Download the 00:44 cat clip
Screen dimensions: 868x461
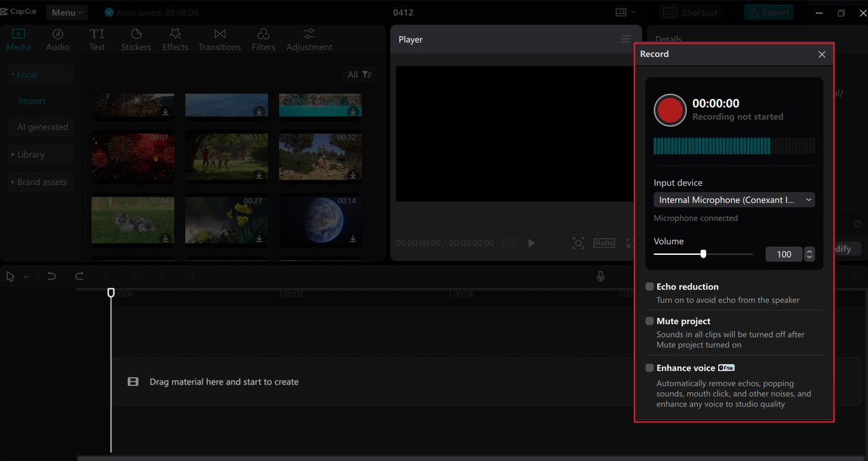[x=165, y=239]
